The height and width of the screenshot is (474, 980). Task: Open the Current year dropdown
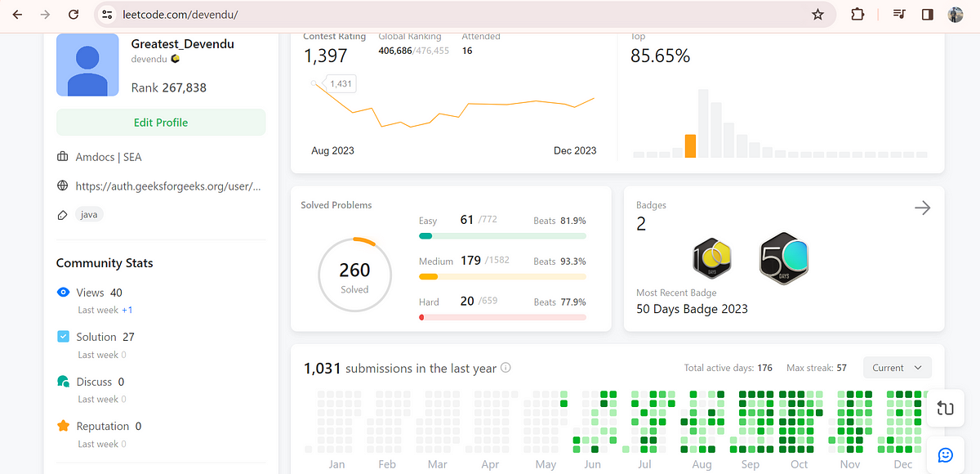[x=898, y=368]
